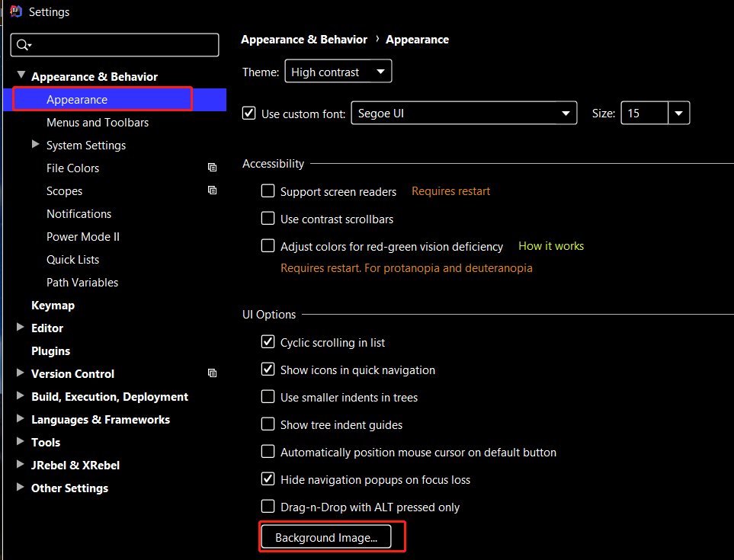
Task: Open the How it works link
Action: coord(551,246)
